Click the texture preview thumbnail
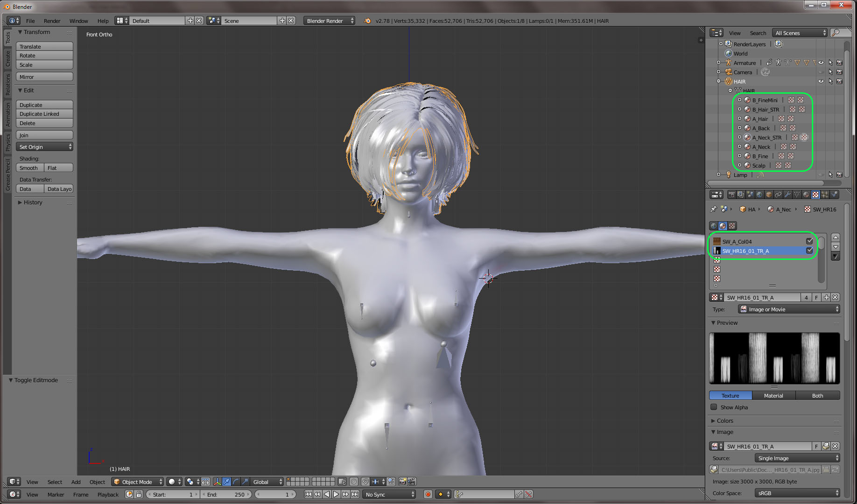 pos(774,358)
